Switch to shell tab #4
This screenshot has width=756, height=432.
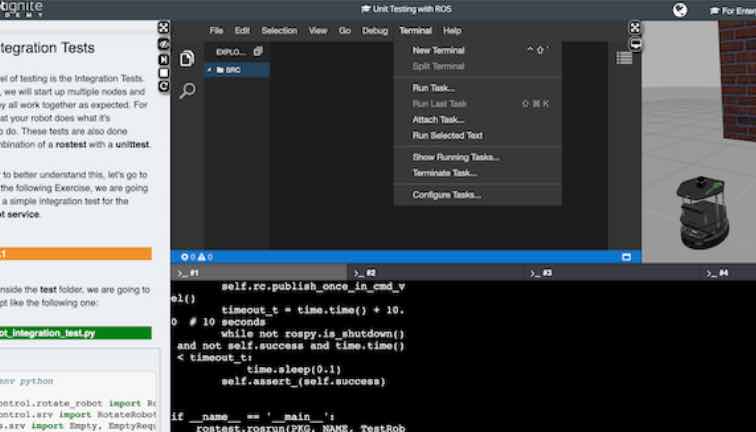pyautogui.click(x=728, y=273)
